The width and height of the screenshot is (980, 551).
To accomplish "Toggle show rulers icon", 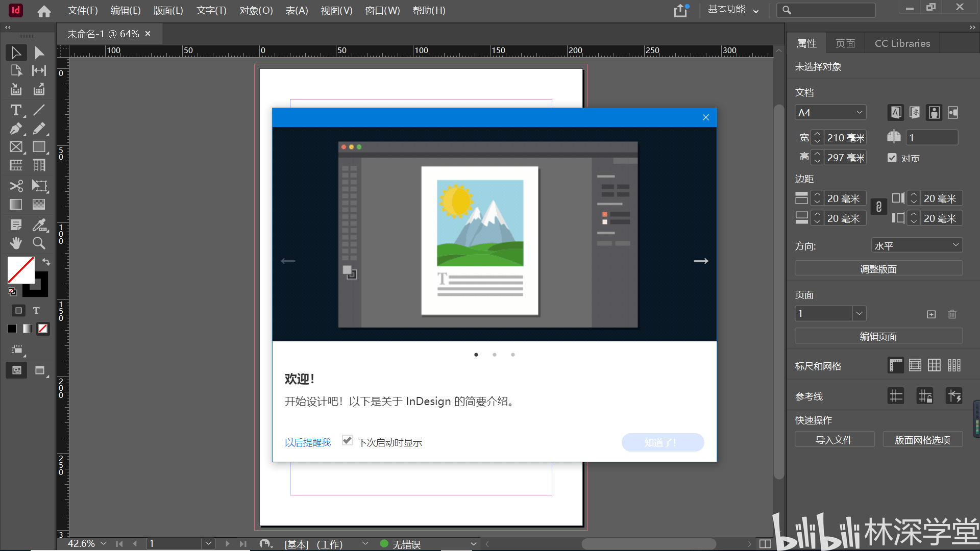I will click(x=896, y=365).
